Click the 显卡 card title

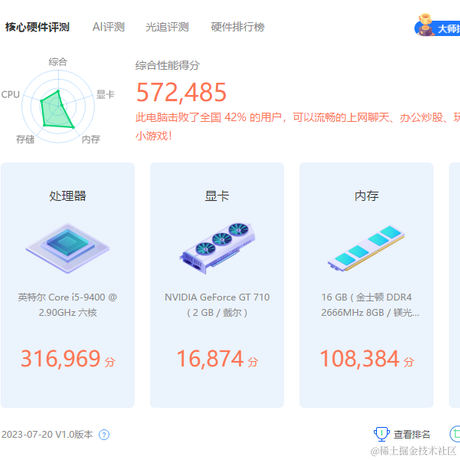pos(217,196)
